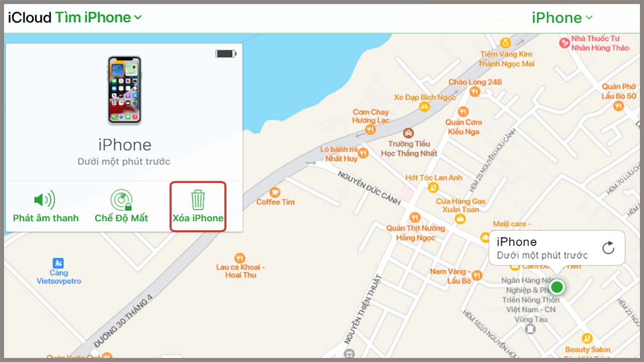Open the iCloud Tìm iPhone dropdown
This screenshot has height=362, width=644.
coord(75,18)
